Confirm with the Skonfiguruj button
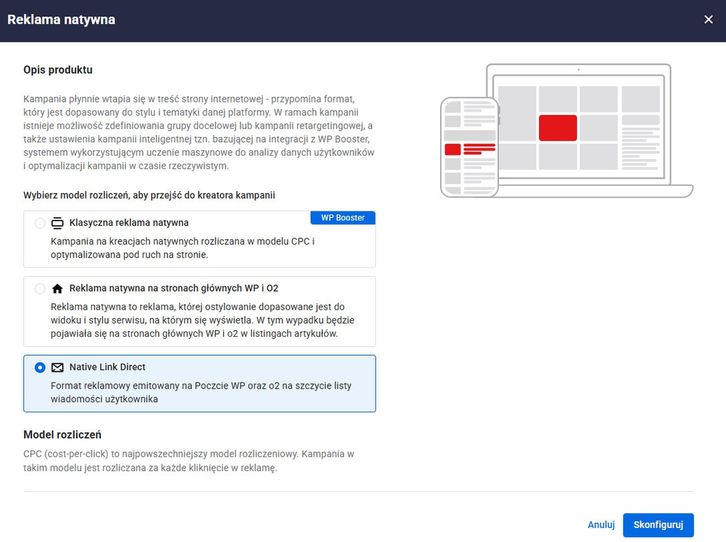The image size is (726, 542). pyautogui.click(x=658, y=525)
